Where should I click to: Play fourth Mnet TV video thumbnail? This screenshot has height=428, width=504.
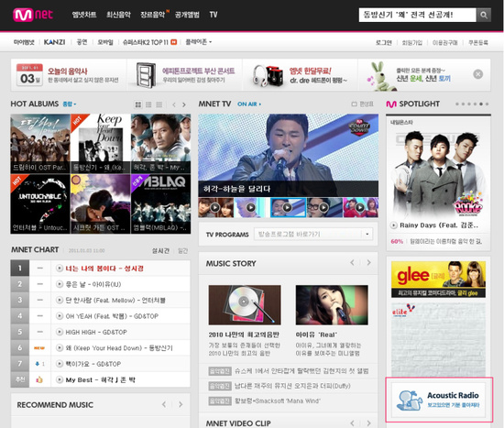pyautogui.click(x=323, y=208)
